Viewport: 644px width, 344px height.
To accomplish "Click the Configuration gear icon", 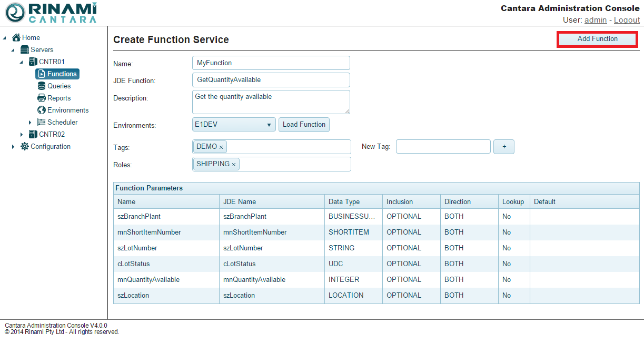I will (25, 146).
